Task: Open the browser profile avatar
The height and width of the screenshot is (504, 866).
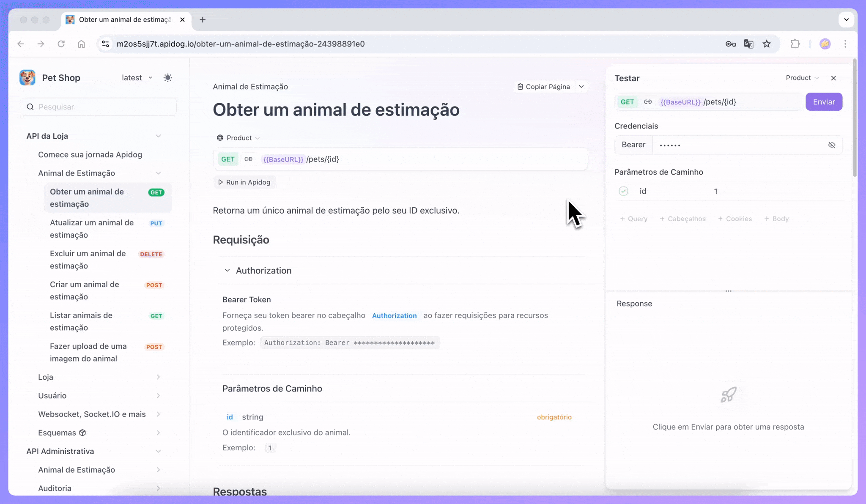Action: tap(825, 44)
